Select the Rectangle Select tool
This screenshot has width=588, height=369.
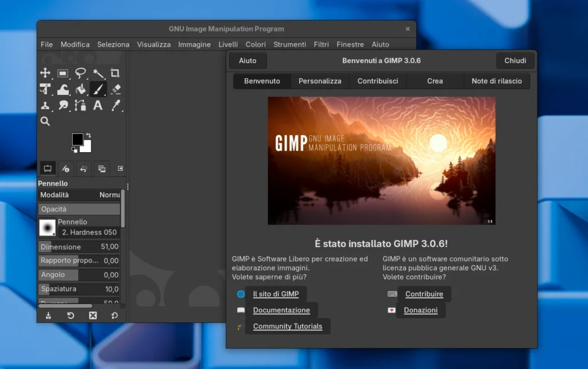pos(63,73)
